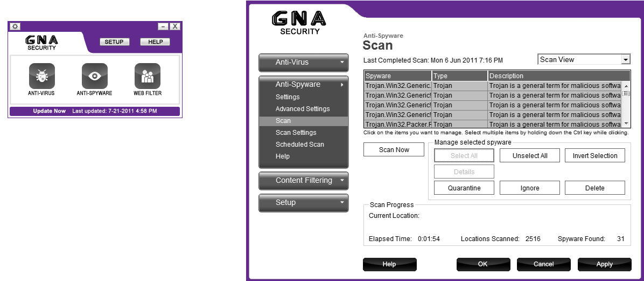Click the Apply button
The image size is (644, 281).
(x=605, y=264)
